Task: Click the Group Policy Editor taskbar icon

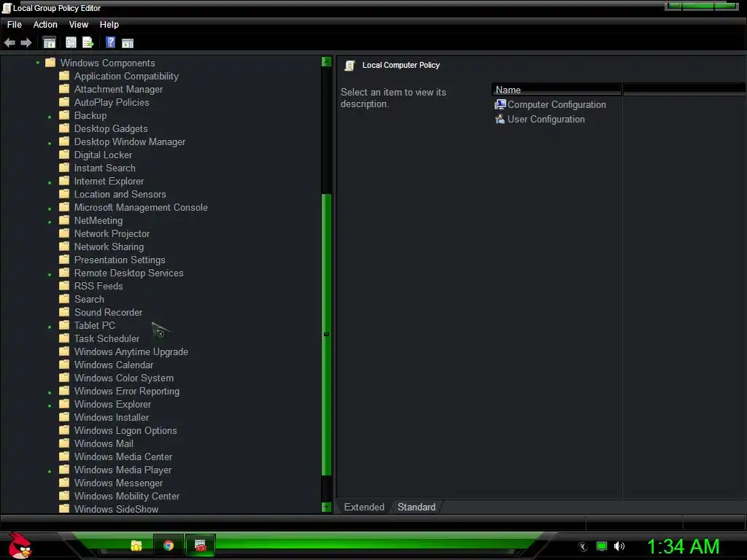Action: pos(200,545)
